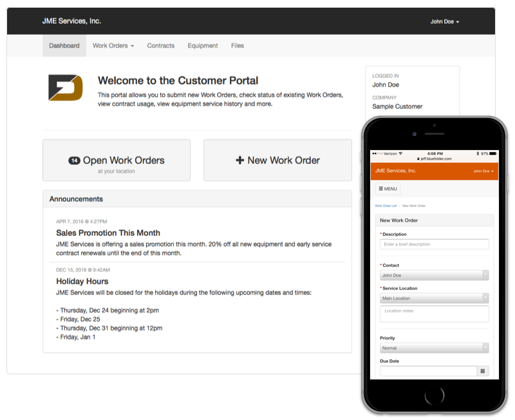Tap jeff.bluefolder.com address bar

pos(434,158)
